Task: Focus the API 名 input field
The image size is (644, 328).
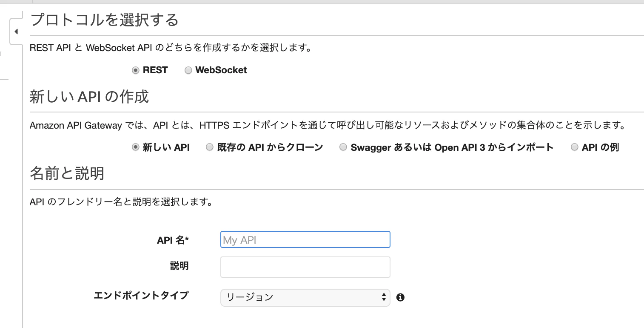Action: [x=305, y=239]
